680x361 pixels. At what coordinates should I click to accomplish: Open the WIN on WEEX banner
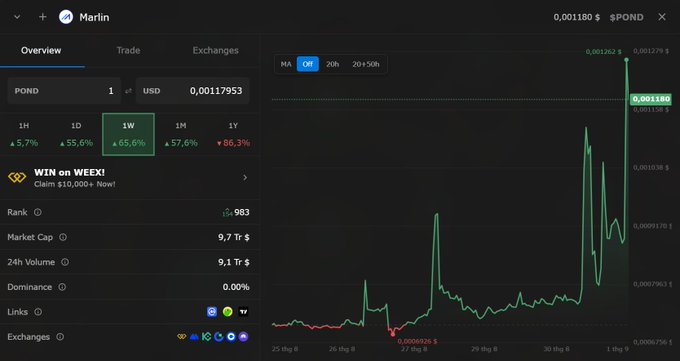129,177
